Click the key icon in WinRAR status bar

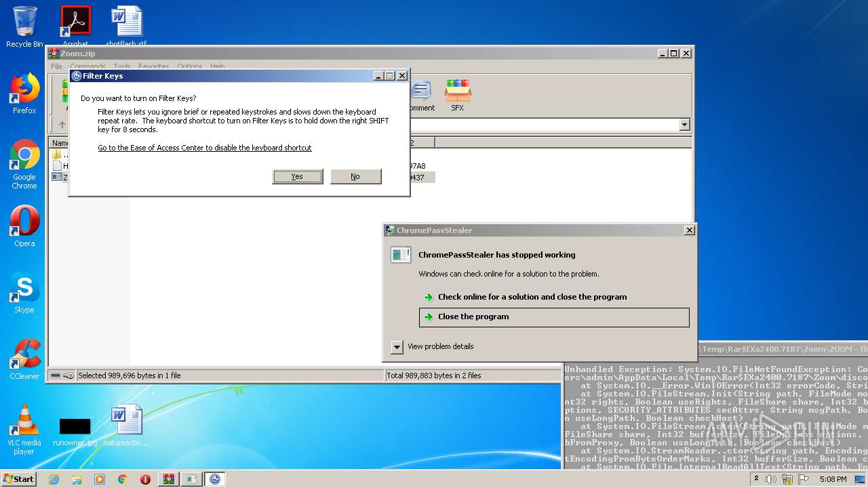pyautogui.click(x=68, y=375)
